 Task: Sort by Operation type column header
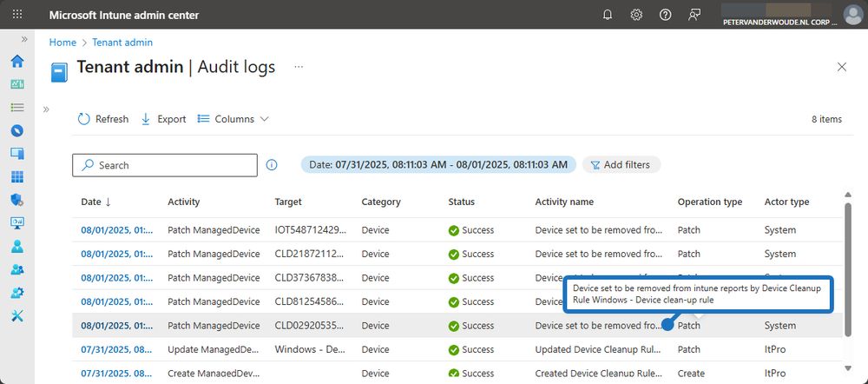pyautogui.click(x=710, y=202)
